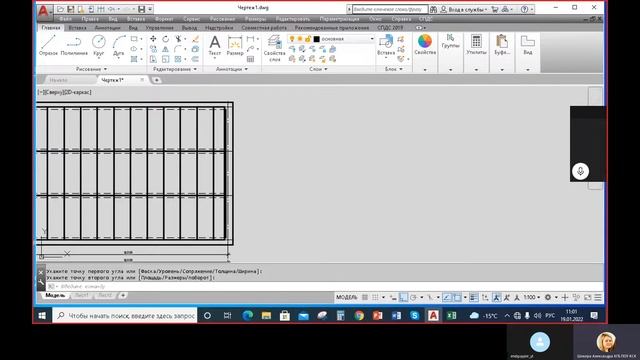Activate the Array tool icon
Image resolution: width=640 pixels, height=360 pixels.
178,59
